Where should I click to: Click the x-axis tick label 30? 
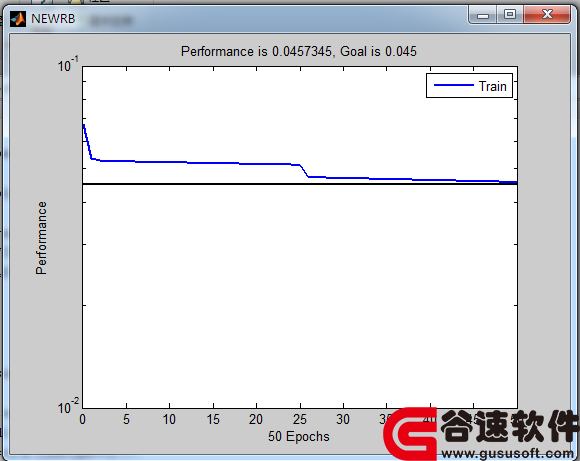tap(343, 420)
